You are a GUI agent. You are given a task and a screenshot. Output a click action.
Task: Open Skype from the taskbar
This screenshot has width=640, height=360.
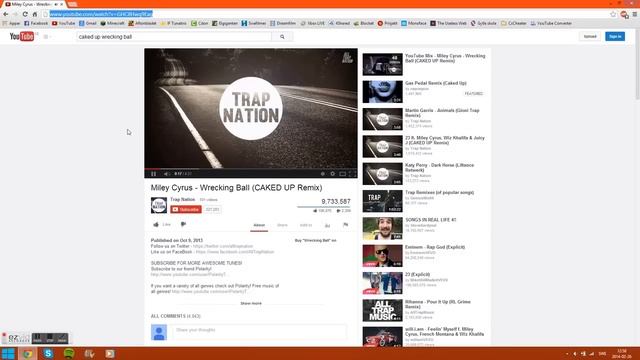click(48, 353)
